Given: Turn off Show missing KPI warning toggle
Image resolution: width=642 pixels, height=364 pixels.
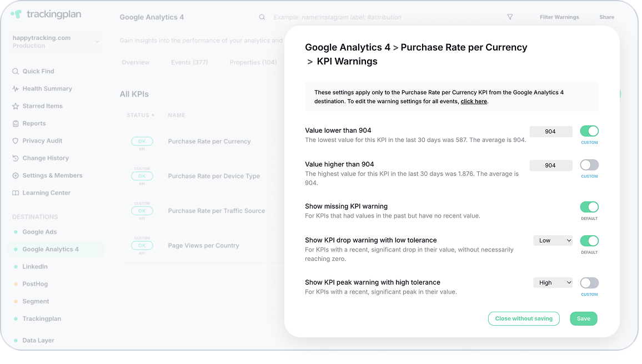Looking at the screenshot, I should [x=589, y=207].
